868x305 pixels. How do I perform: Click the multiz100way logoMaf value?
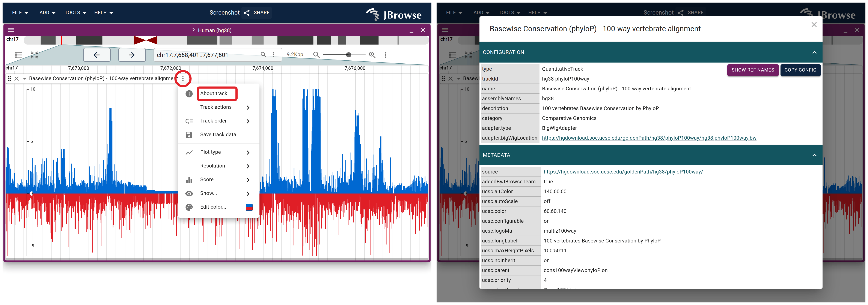[560, 231]
